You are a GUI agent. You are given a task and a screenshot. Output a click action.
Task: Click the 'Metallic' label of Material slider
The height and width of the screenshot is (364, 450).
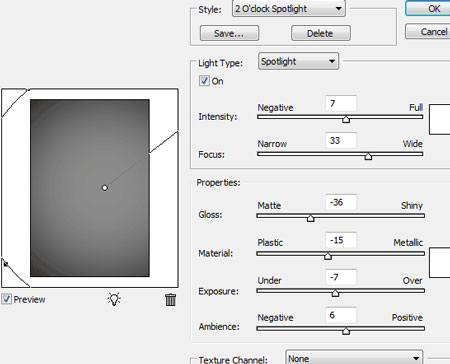pos(408,242)
